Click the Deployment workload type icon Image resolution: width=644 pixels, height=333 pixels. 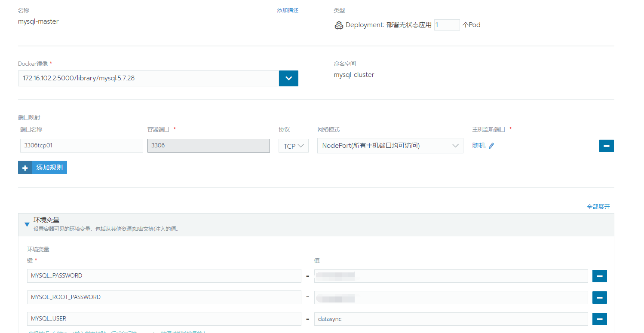click(339, 25)
